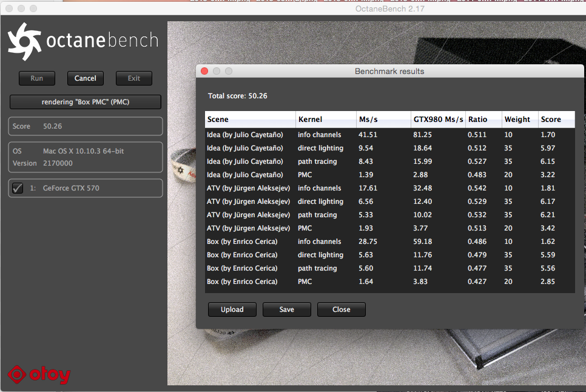
Task: Click the Octane pinwheel logo icon
Action: (x=24, y=41)
